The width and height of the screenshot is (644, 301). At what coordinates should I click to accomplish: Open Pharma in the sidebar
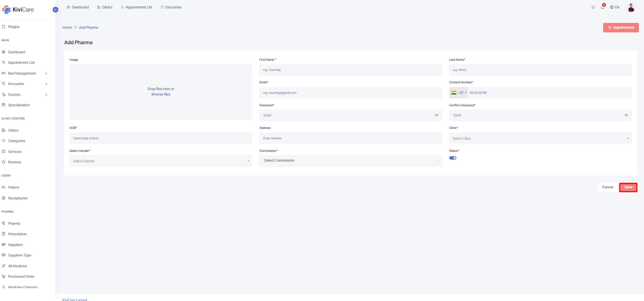tap(14, 223)
